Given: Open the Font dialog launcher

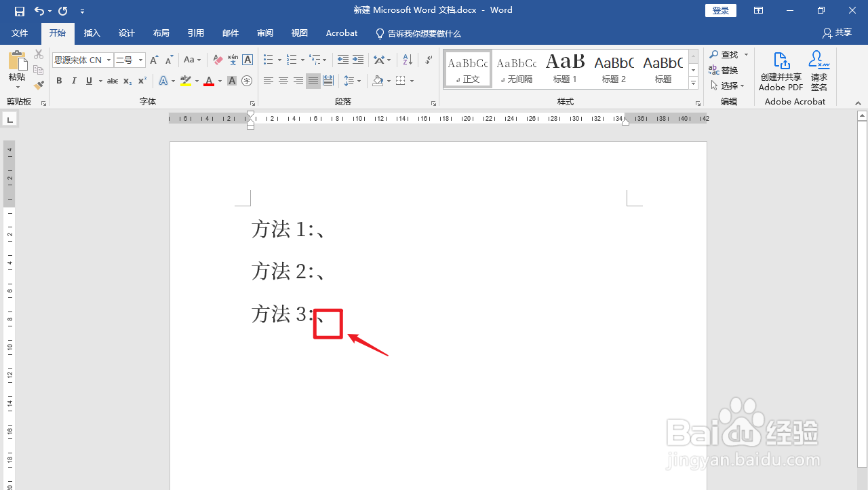Looking at the screenshot, I should [252, 103].
